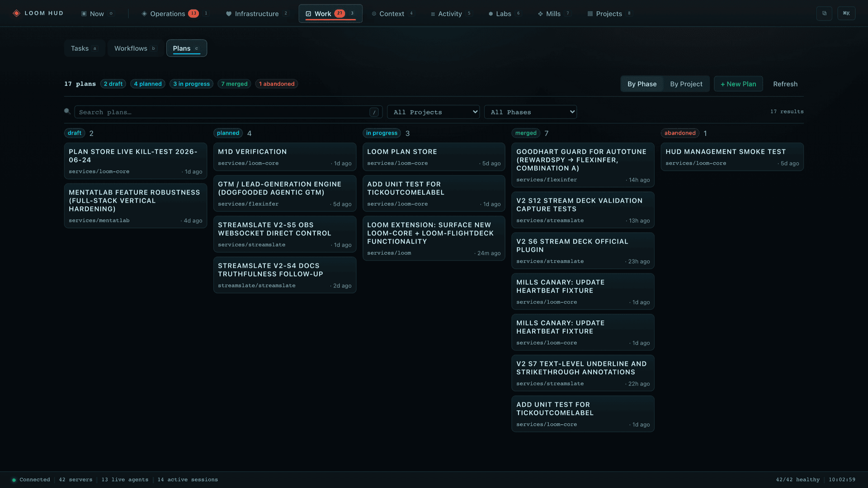The image size is (868, 488).
Task: Open Infrastructure via its heart icon
Action: click(229, 14)
